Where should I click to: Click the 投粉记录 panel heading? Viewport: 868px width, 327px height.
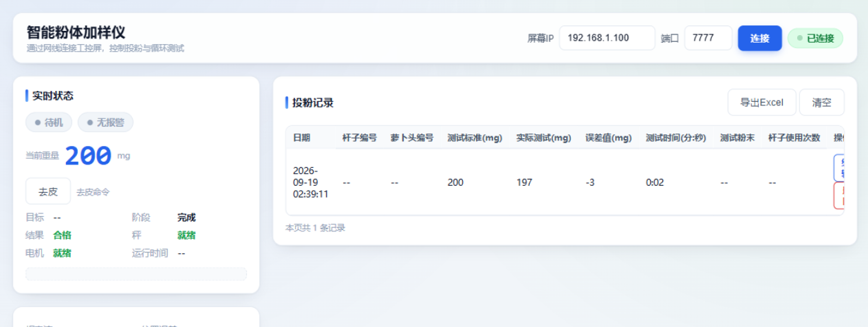pyautogui.click(x=313, y=103)
